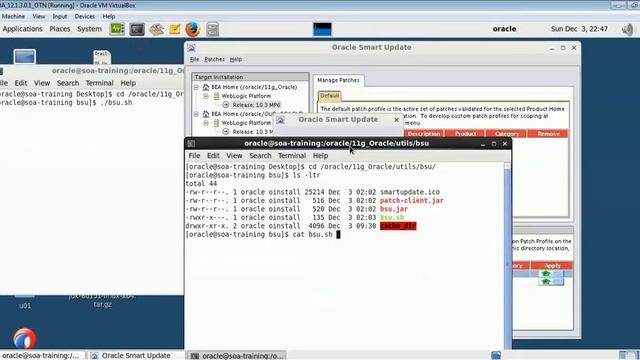Click the Apply column header

pyautogui.click(x=552, y=266)
